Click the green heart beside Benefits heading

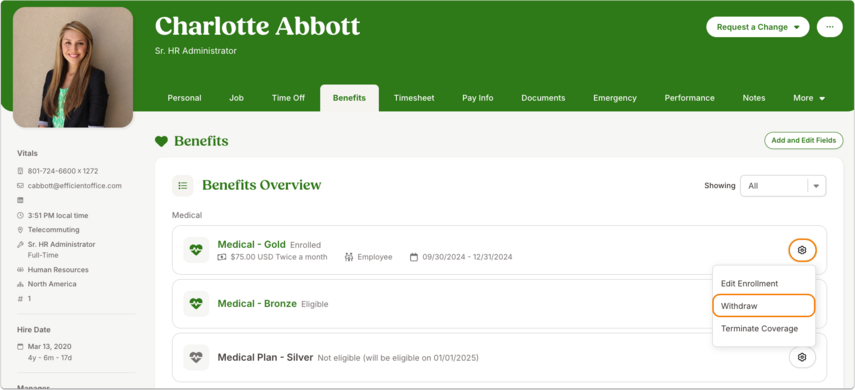tap(161, 141)
